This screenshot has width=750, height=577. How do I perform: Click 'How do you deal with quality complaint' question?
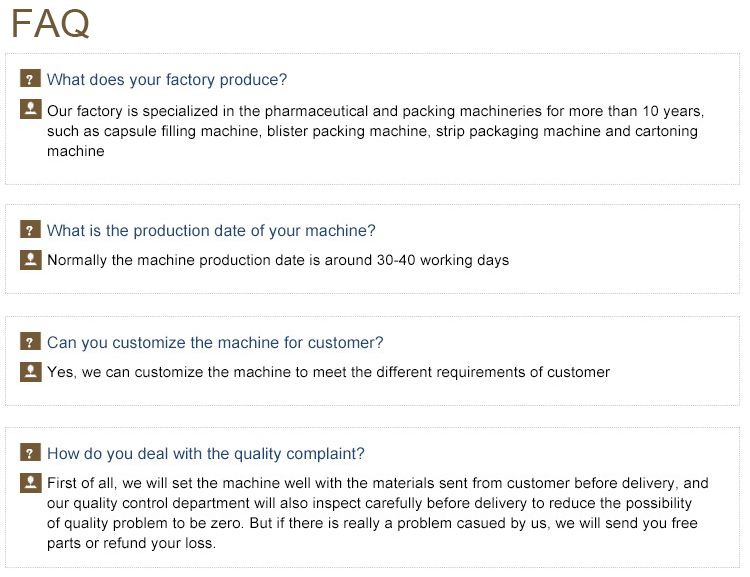tap(206, 454)
